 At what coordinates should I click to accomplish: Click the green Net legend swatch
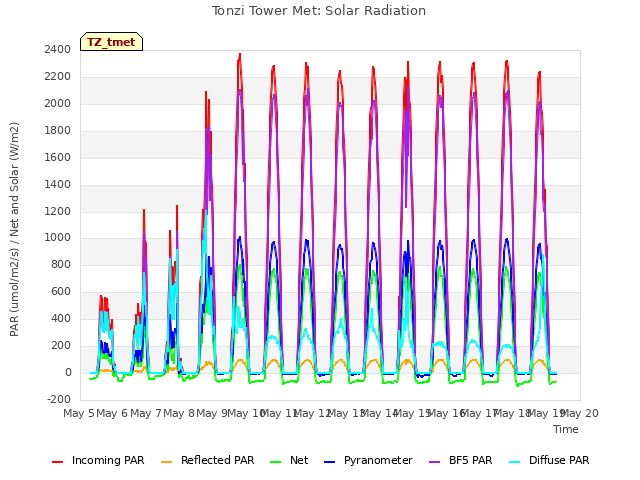click(276, 462)
